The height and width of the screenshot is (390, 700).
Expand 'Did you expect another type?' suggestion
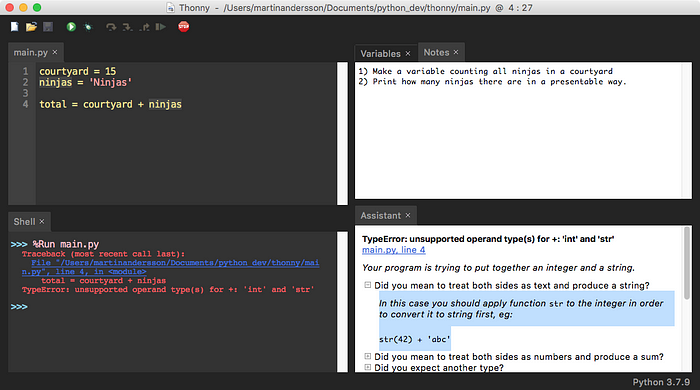[x=367, y=367]
